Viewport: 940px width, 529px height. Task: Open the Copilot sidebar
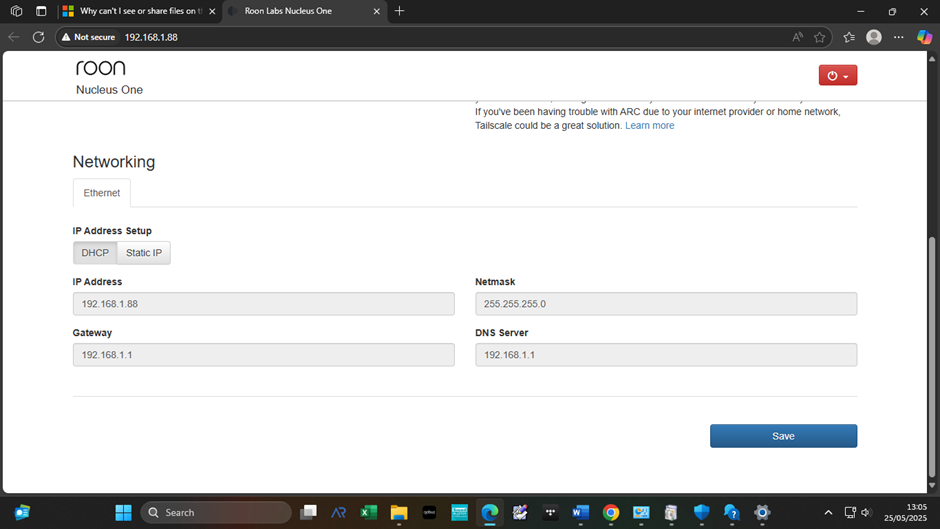(x=924, y=37)
